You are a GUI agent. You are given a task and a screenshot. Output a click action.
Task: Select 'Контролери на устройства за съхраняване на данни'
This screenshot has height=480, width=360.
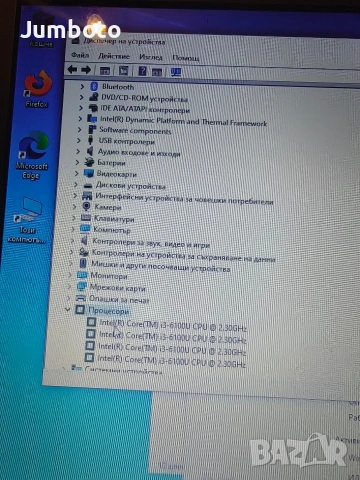pyautogui.click(x=183, y=256)
